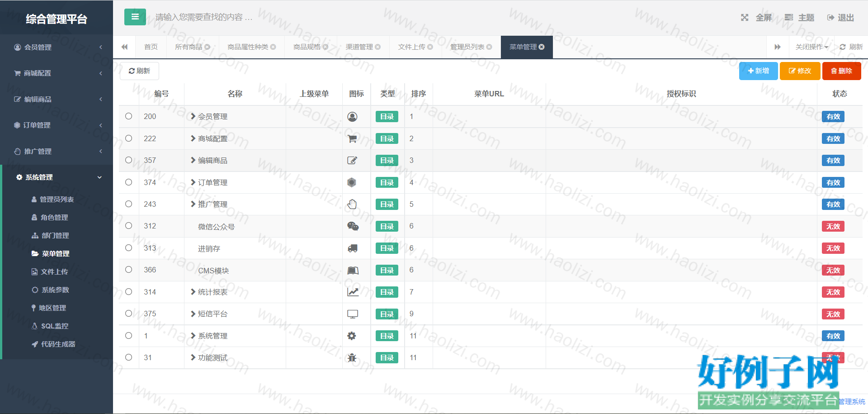Expand the 订单管理 tree row

193,182
